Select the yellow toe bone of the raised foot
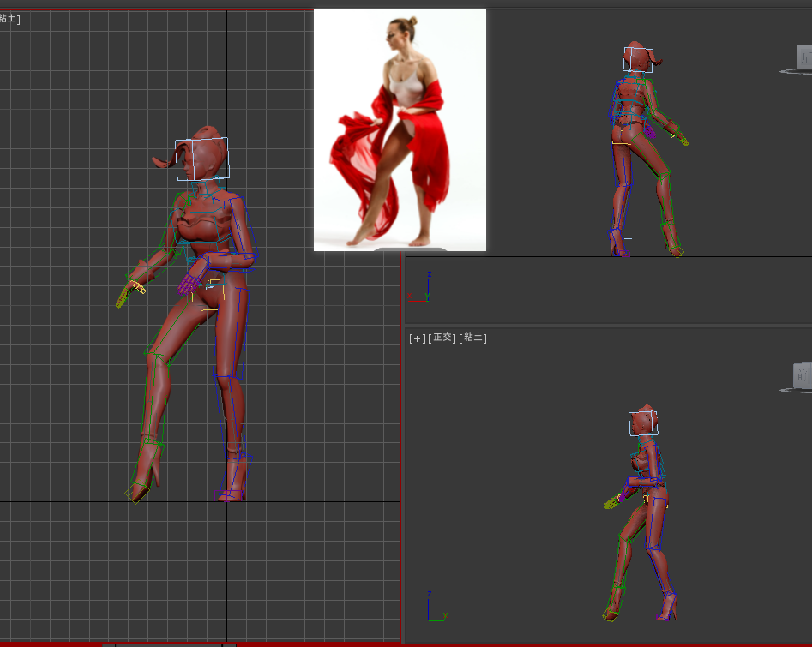This screenshot has height=647, width=812. (135, 492)
